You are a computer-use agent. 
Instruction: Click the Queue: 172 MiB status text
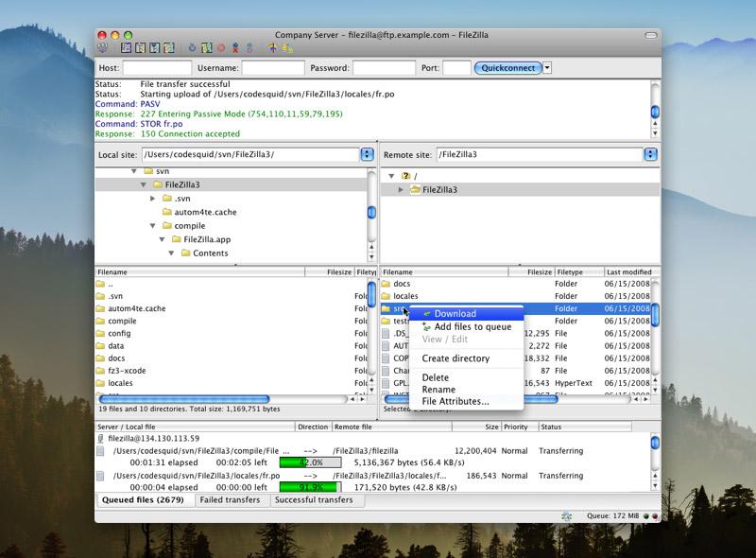[612, 516]
